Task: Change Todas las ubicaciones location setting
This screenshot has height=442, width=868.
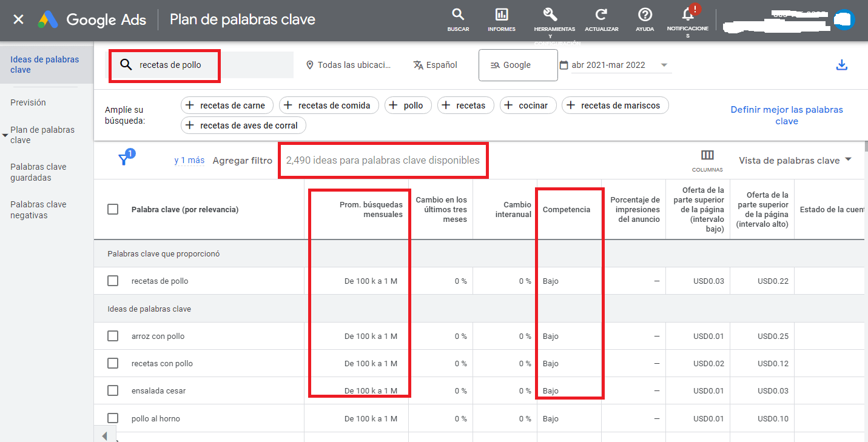Action: coord(349,65)
